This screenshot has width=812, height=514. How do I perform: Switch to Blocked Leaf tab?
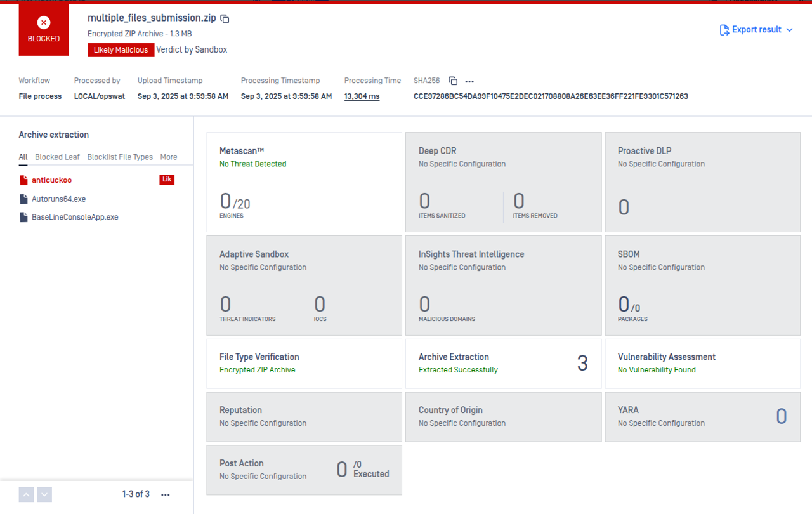[57, 157]
